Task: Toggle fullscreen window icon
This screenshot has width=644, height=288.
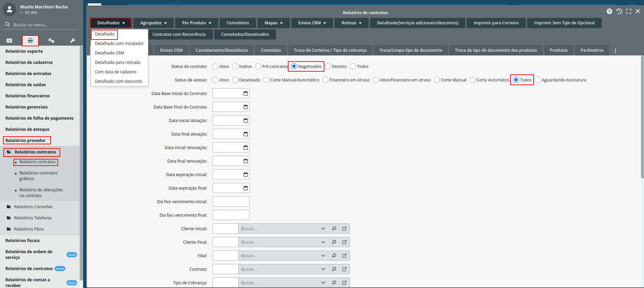Action: click(628, 11)
